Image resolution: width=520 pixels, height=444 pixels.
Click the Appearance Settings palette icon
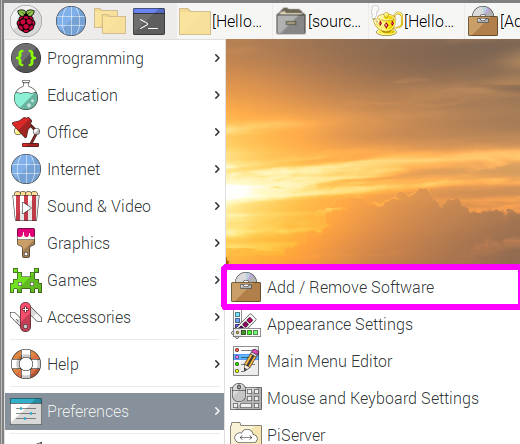[246, 324]
